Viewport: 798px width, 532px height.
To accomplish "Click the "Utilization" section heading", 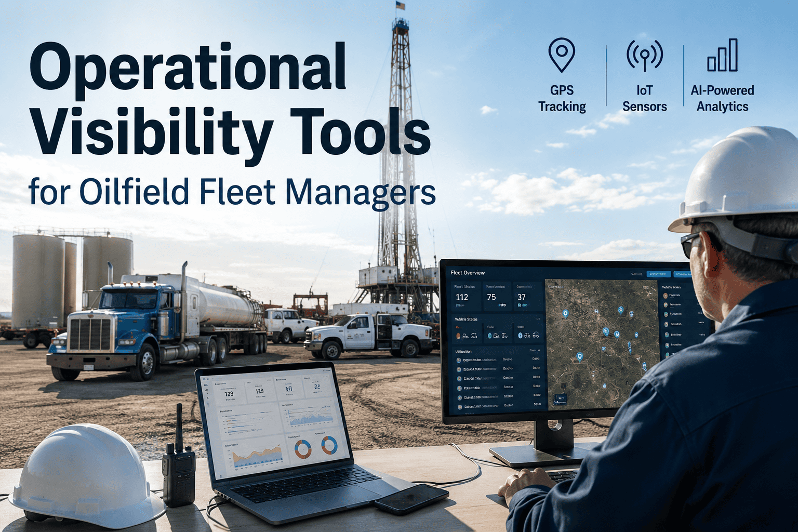I will pyautogui.click(x=463, y=352).
